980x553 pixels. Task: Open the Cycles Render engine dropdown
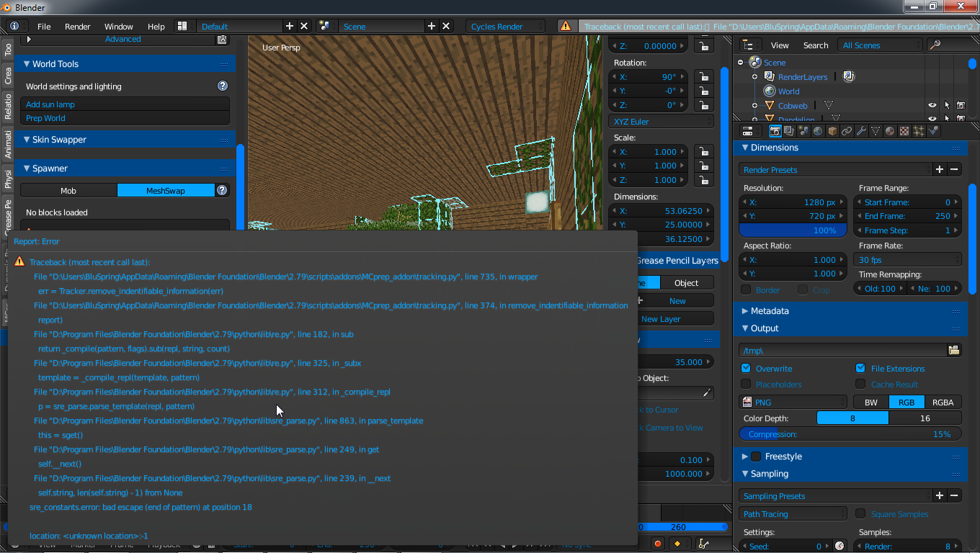pos(505,26)
